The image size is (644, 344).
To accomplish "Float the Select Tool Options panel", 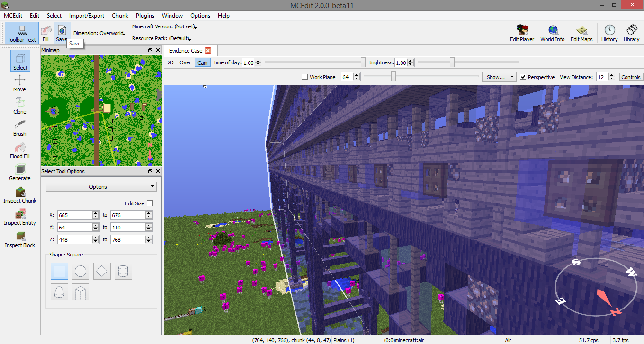I will (x=151, y=171).
